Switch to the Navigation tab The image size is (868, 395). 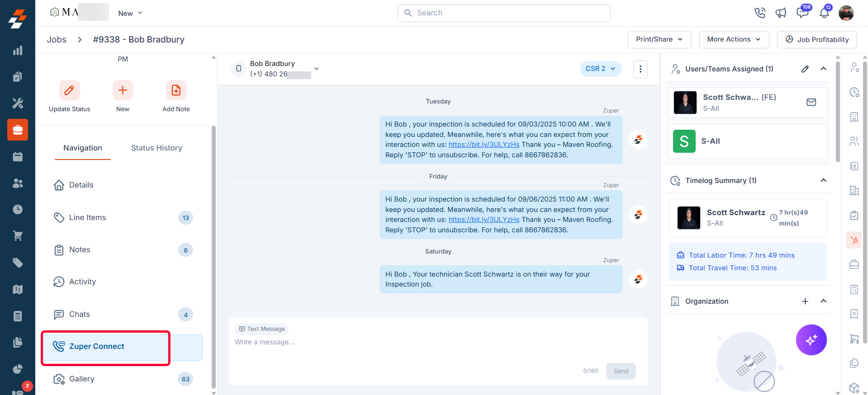point(83,148)
